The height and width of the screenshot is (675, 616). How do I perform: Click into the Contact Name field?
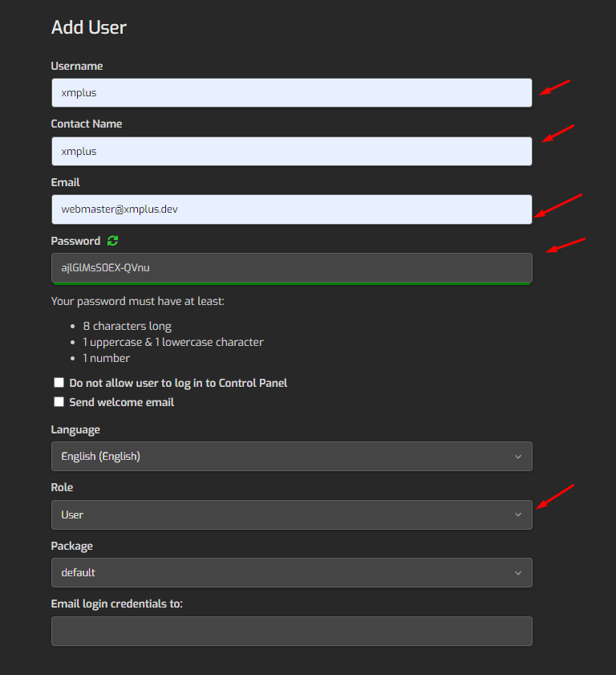[291, 151]
